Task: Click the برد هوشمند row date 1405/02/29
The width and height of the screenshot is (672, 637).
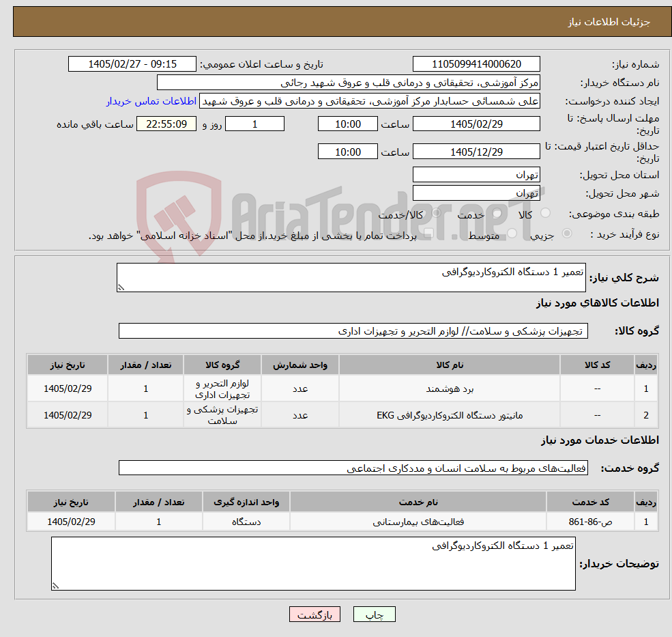Action: (x=68, y=388)
